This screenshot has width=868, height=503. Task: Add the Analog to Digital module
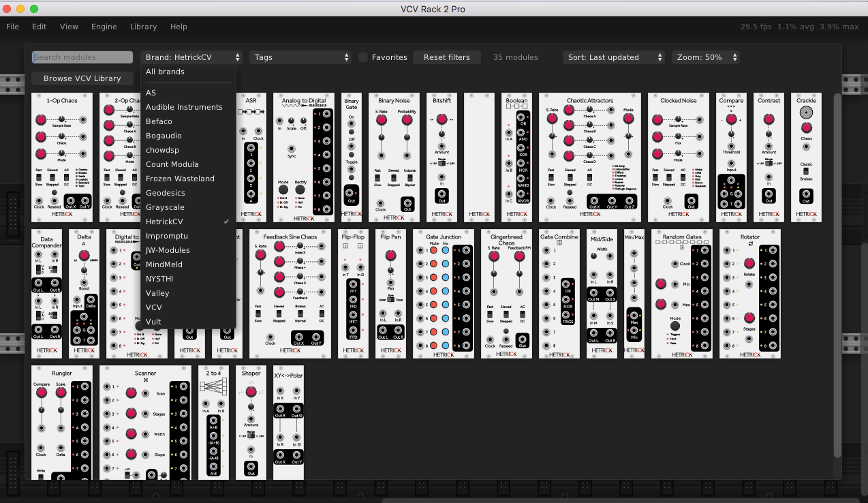(304, 157)
